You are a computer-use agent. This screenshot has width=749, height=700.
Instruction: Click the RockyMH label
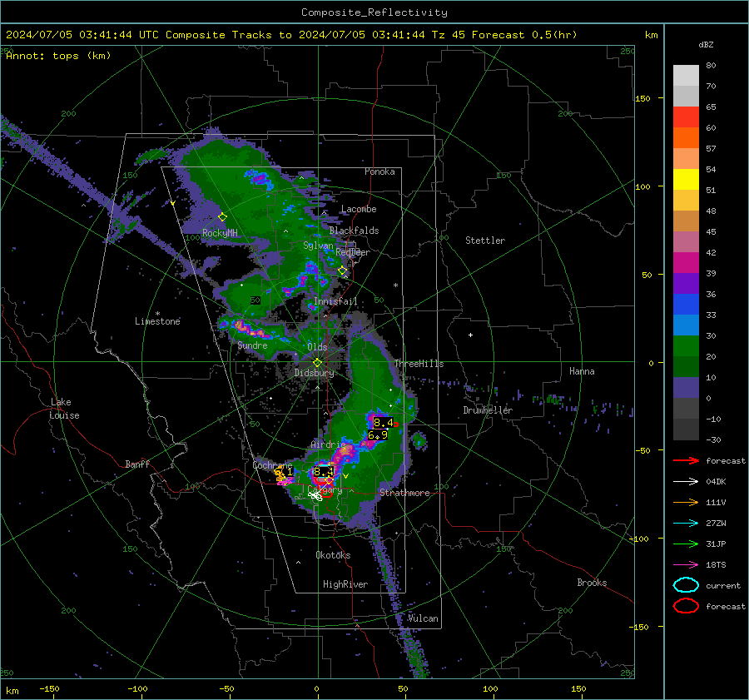point(220,233)
